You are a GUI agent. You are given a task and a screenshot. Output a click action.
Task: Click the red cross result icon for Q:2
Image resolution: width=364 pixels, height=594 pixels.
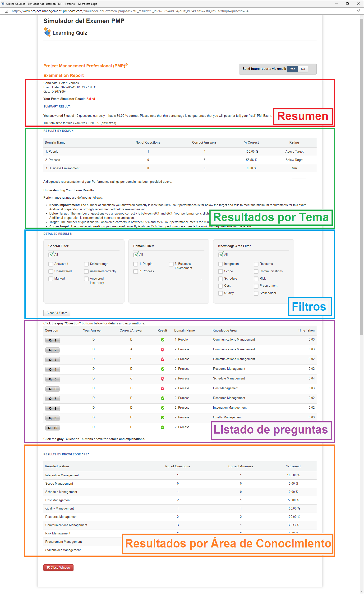(x=163, y=350)
